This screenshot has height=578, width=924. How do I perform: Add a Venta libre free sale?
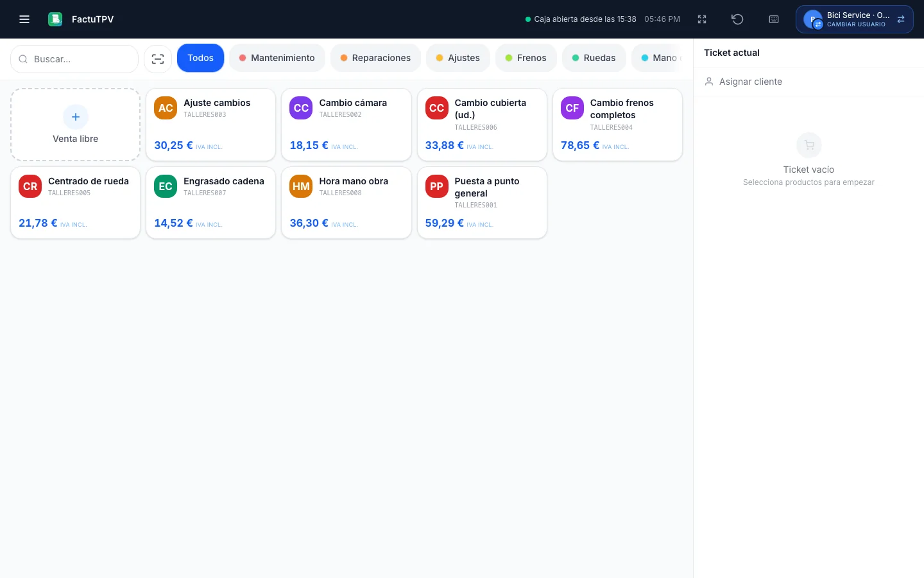click(x=76, y=125)
